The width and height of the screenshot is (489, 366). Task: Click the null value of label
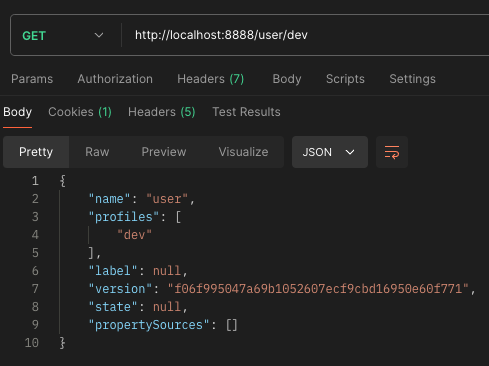[x=167, y=271]
